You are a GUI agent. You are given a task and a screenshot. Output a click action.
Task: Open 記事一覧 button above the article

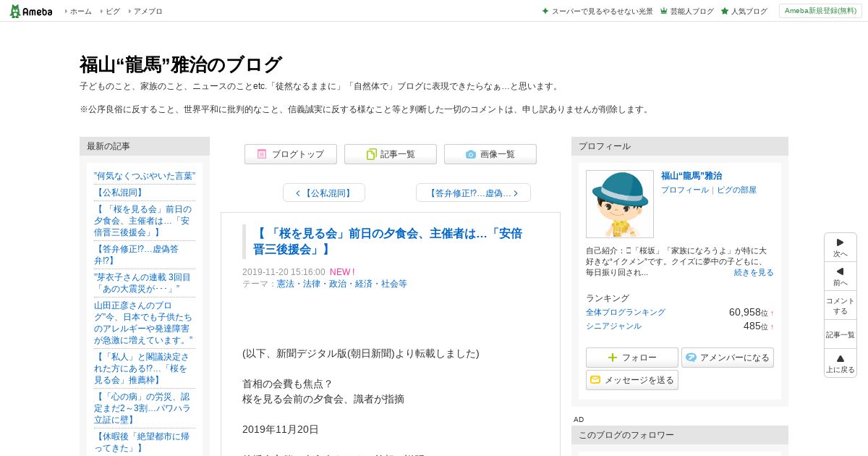click(391, 154)
